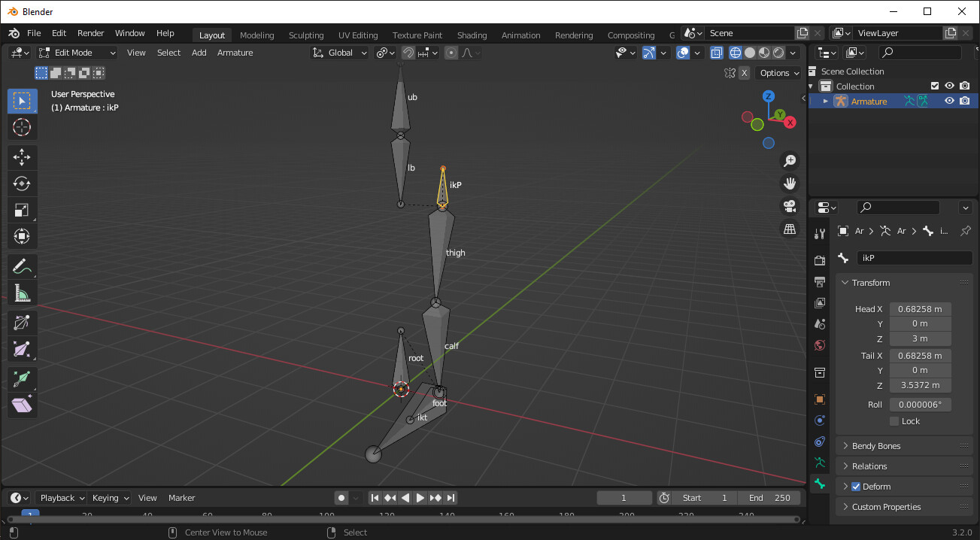Toggle auto keying record button

pyautogui.click(x=341, y=498)
